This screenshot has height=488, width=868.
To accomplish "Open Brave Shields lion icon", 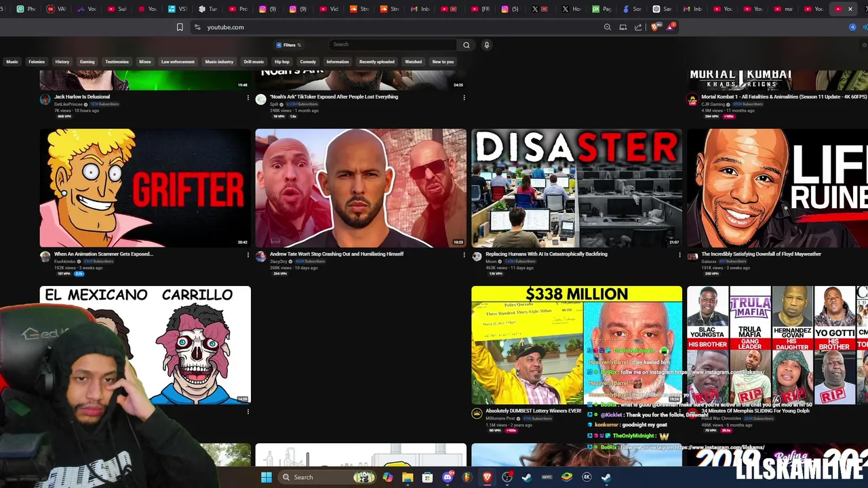I will tap(654, 27).
